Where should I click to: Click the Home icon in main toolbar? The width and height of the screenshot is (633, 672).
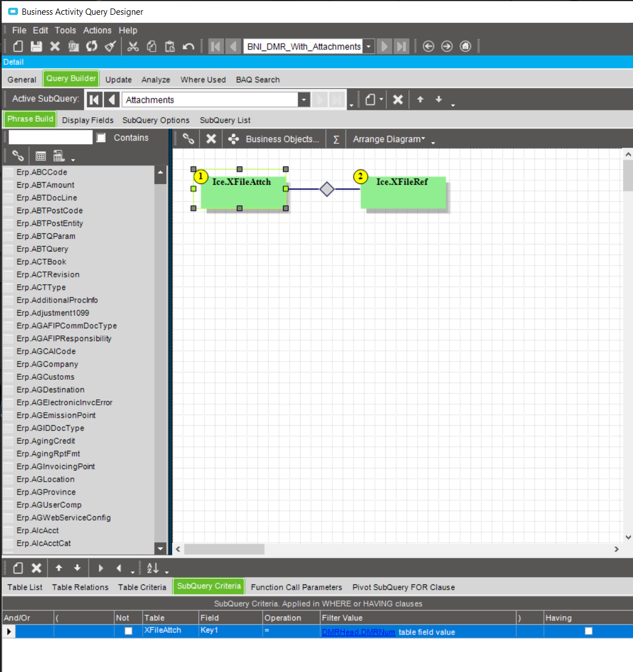click(465, 46)
